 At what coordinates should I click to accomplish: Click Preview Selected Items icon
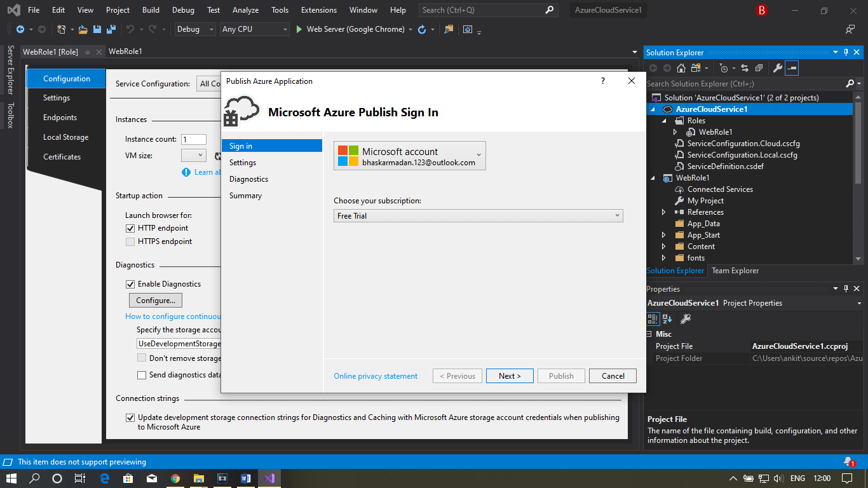[791, 68]
